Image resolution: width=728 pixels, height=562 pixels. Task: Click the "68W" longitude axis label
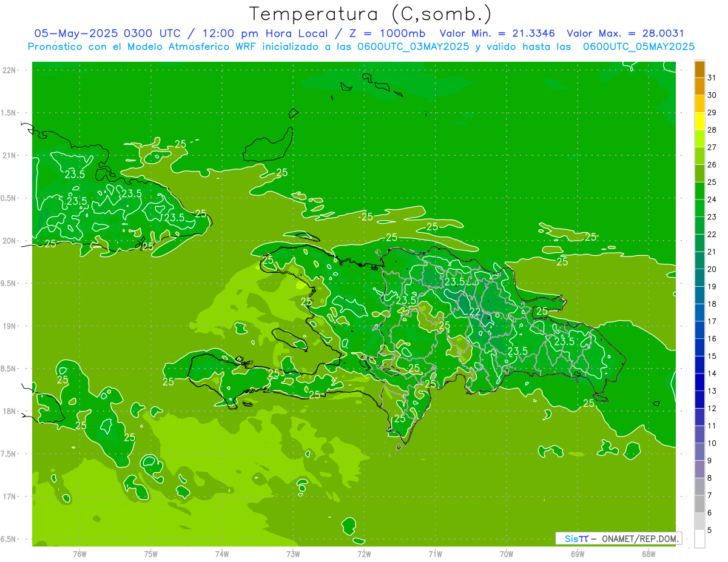[x=649, y=554]
